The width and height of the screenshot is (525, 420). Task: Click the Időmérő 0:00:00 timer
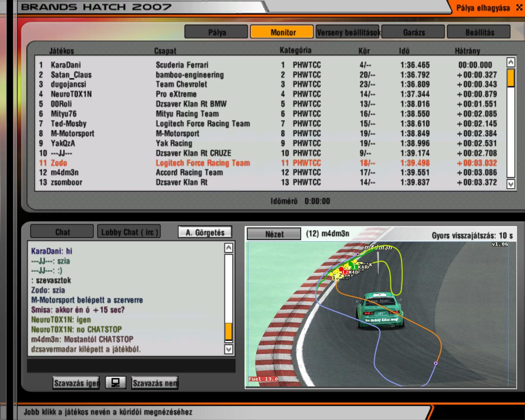click(300, 201)
